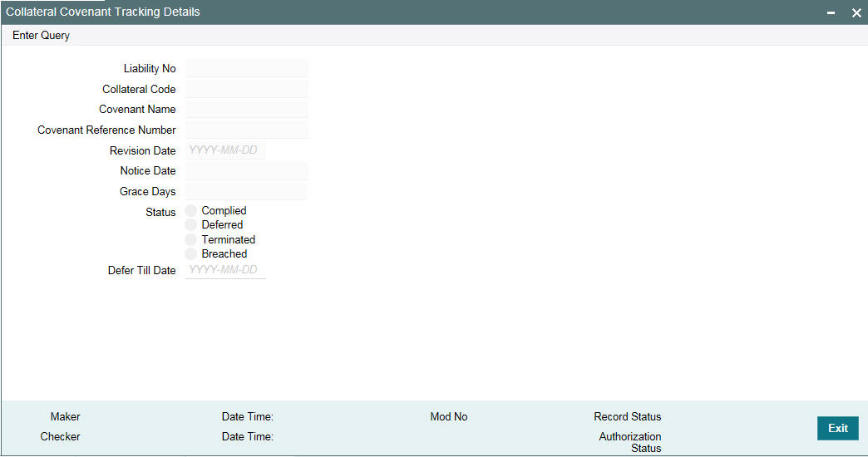Click the Checker label in footer
This screenshot has width=868, height=457.
[x=61, y=436]
